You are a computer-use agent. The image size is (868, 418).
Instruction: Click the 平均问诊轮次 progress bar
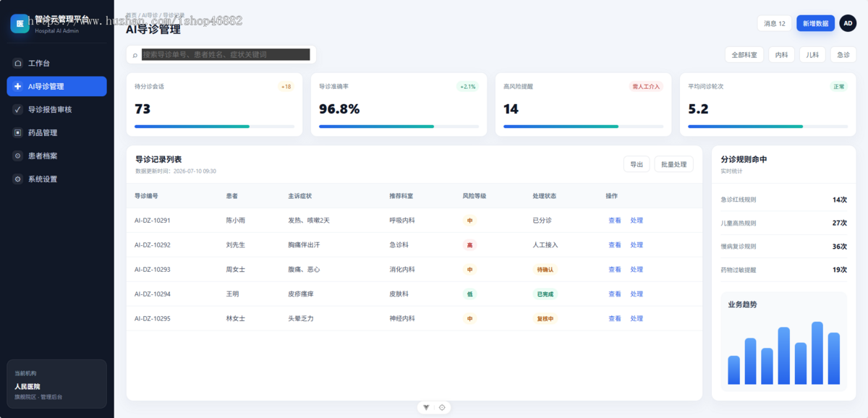point(767,127)
